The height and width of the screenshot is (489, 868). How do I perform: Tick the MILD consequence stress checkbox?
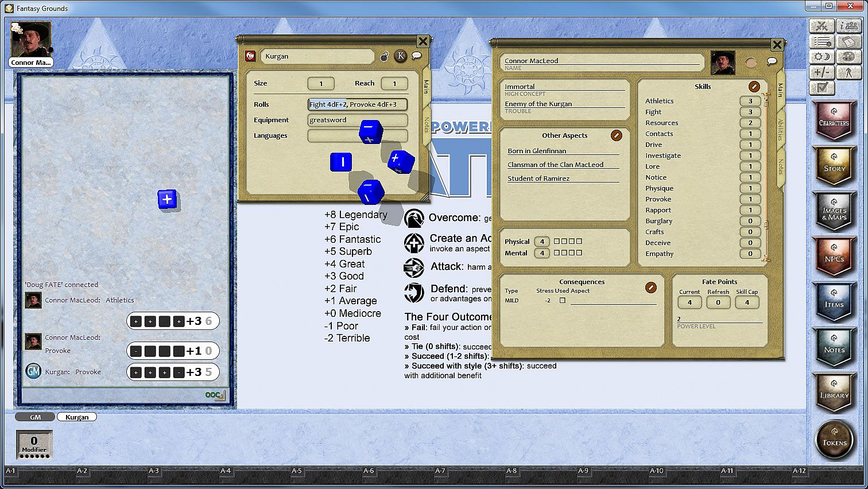(563, 300)
